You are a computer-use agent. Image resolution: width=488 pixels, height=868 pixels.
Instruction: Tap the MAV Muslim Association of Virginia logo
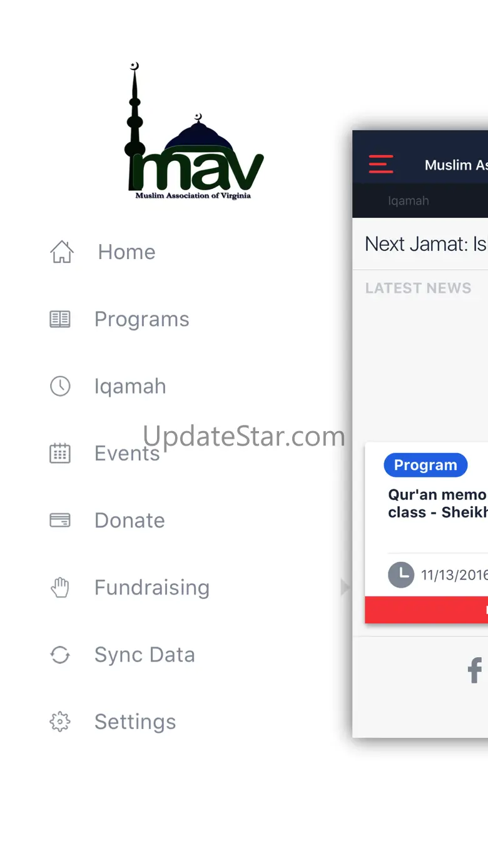194,131
